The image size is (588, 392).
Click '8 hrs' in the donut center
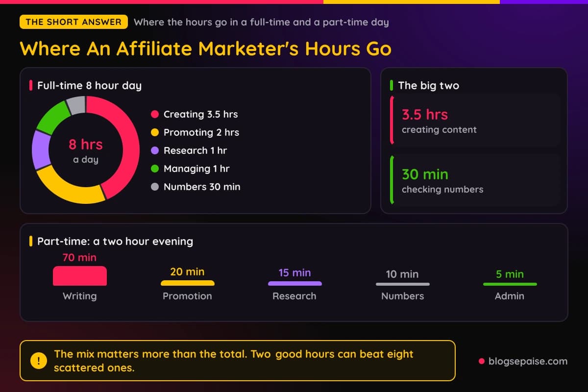click(x=86, y=145)
